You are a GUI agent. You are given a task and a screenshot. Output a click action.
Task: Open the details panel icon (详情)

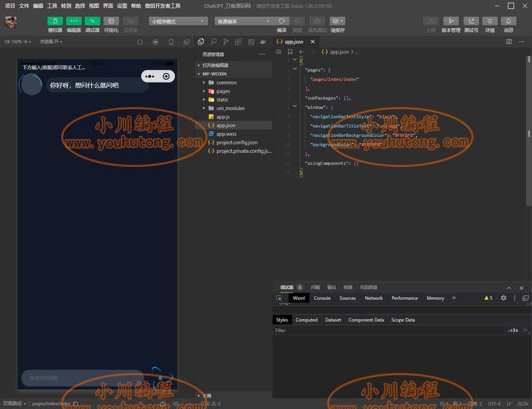click(490, 21)
